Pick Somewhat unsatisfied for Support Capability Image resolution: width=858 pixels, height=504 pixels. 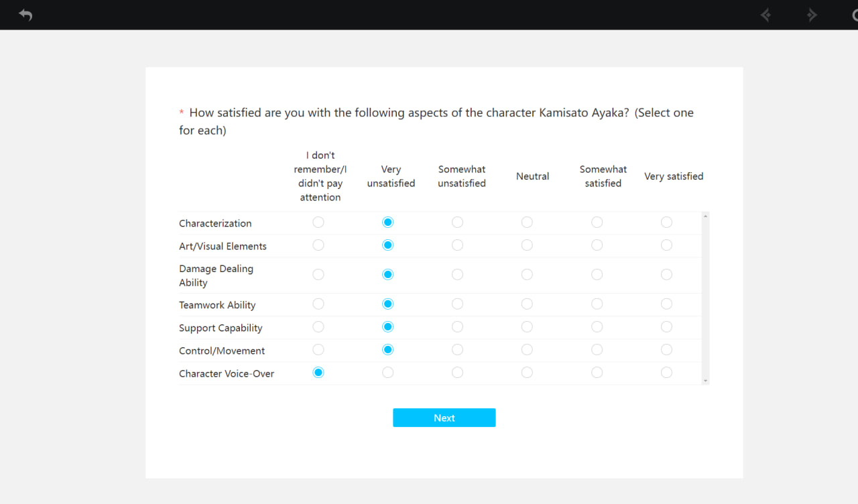(457, 327)
